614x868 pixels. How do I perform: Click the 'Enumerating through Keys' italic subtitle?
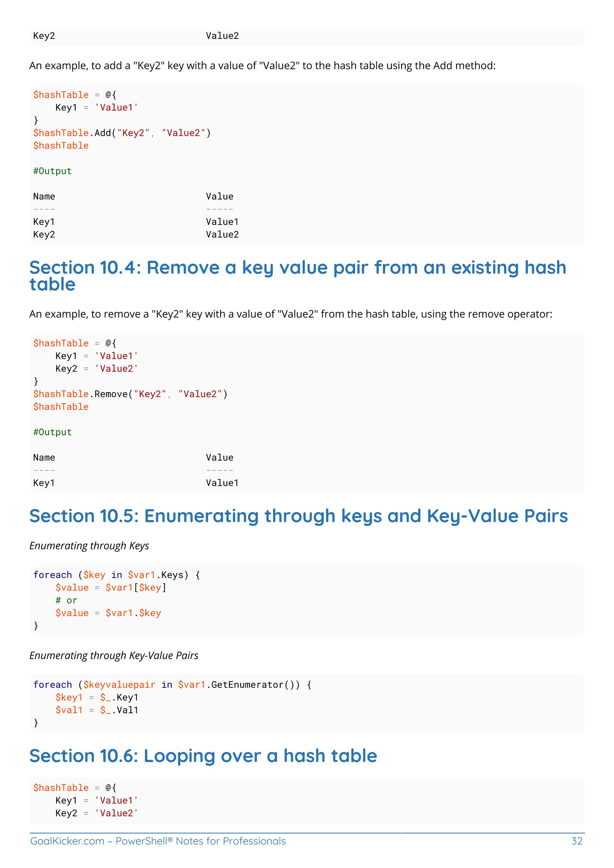(x=89, y=546)
